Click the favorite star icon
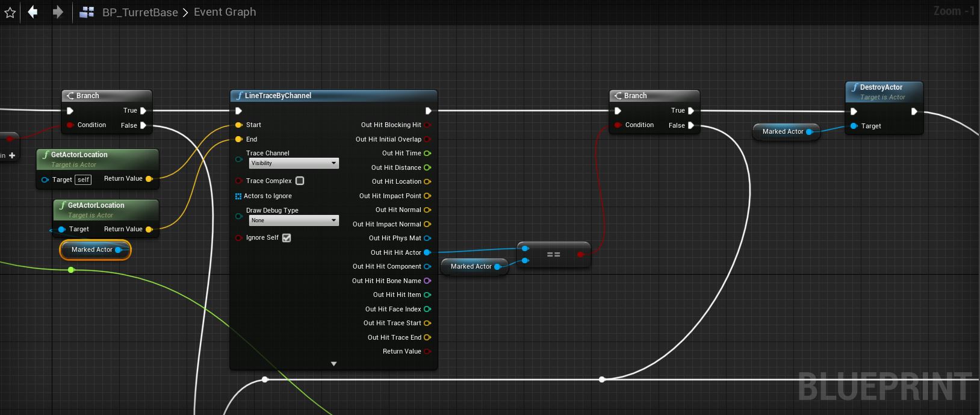The width and height of the screenshot is (980, 415). click(x=10, y=12)
